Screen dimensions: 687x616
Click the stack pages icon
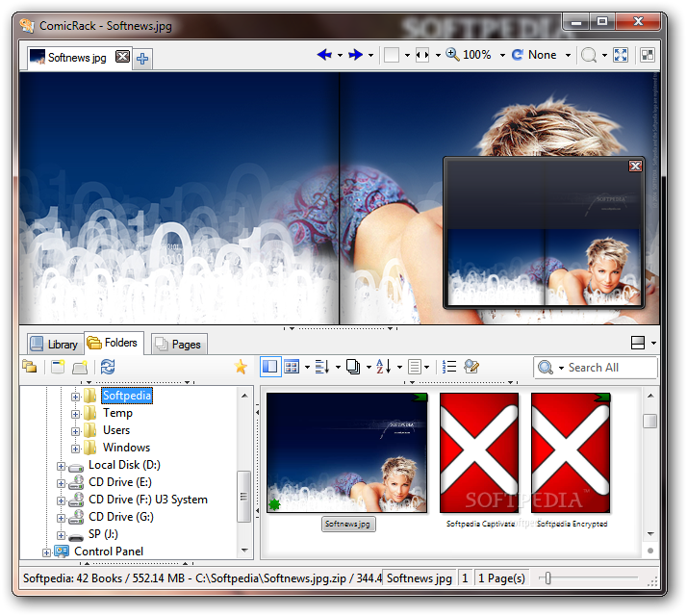click(x=353, y=367)
